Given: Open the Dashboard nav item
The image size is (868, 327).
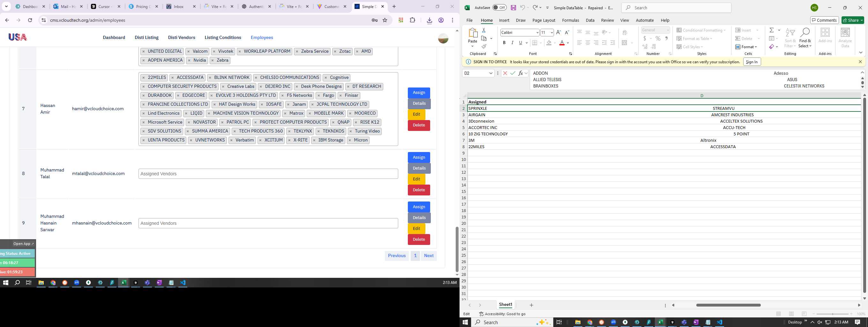Looking at the screenshot, I should coord(114,37).
